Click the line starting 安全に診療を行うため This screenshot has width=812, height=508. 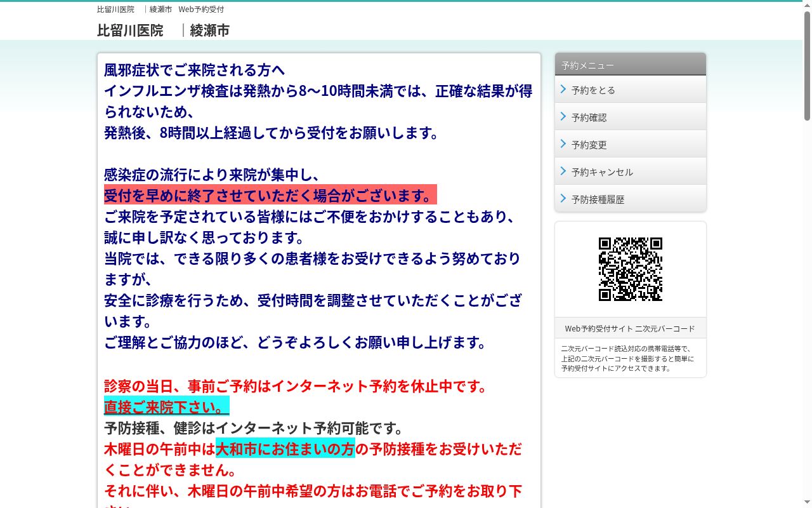(x=313, y=311)
